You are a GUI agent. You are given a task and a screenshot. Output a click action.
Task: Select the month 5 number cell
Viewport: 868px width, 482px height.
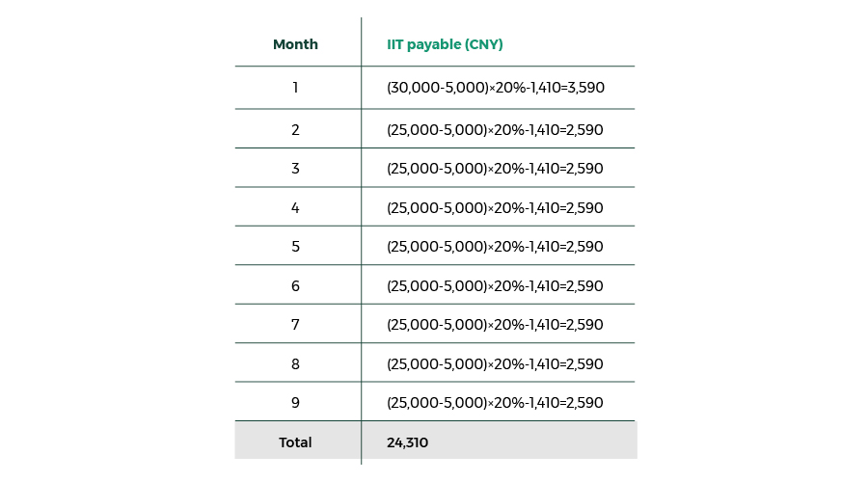(x=295, y=247)
